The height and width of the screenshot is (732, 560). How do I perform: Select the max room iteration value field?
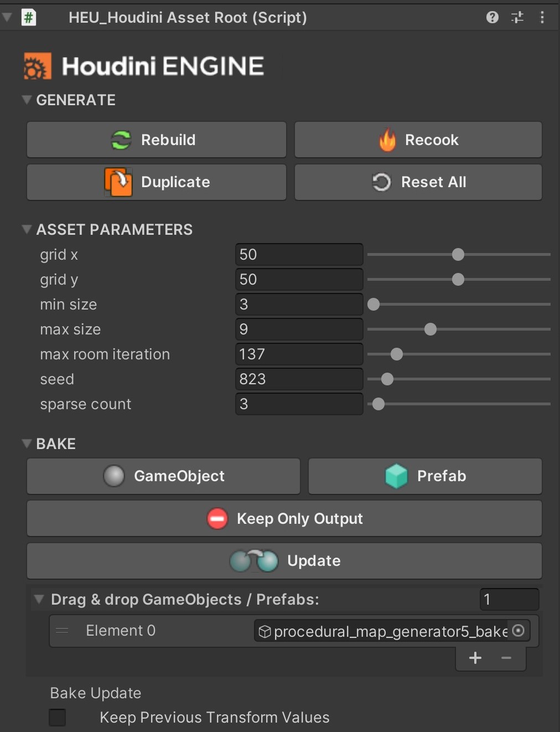click(x=299, y=354)
